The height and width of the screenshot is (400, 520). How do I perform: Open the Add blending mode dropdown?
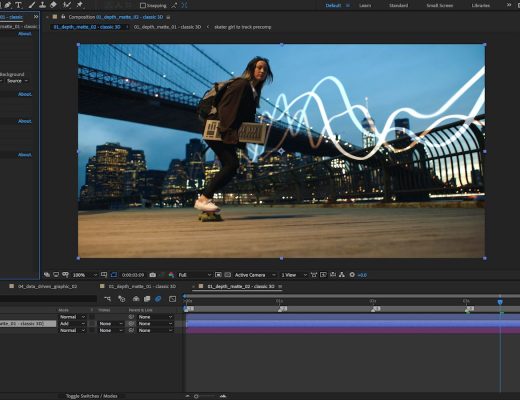click(72, 323)
